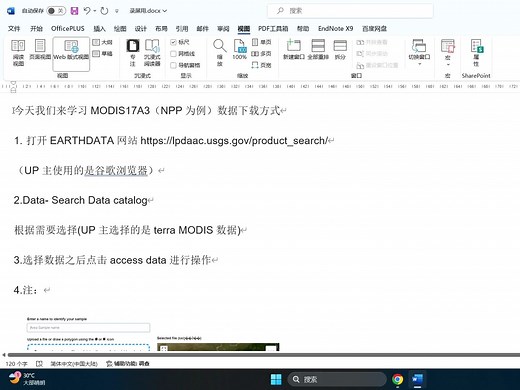Toggle the AutoSave (自动保存) switch
This screenshot has width=520, height=390.
click(x=56, y=11)
